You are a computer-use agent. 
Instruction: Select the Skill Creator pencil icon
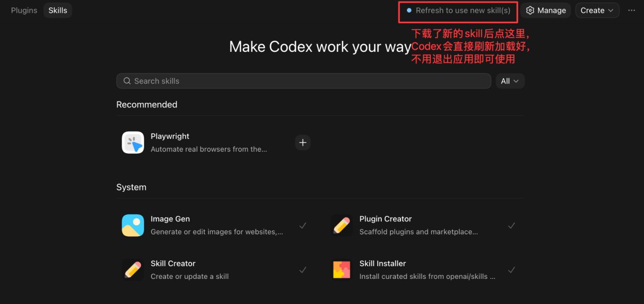133,270
